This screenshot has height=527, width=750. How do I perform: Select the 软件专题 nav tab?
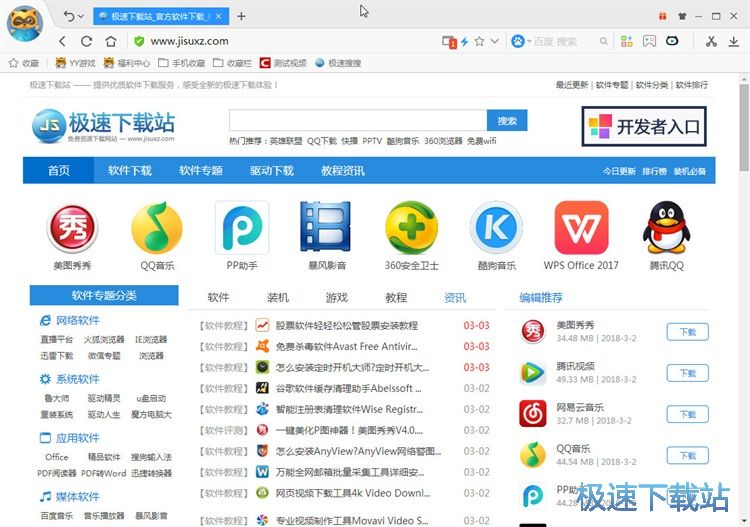pyautogui.click(x=200, y=170)
